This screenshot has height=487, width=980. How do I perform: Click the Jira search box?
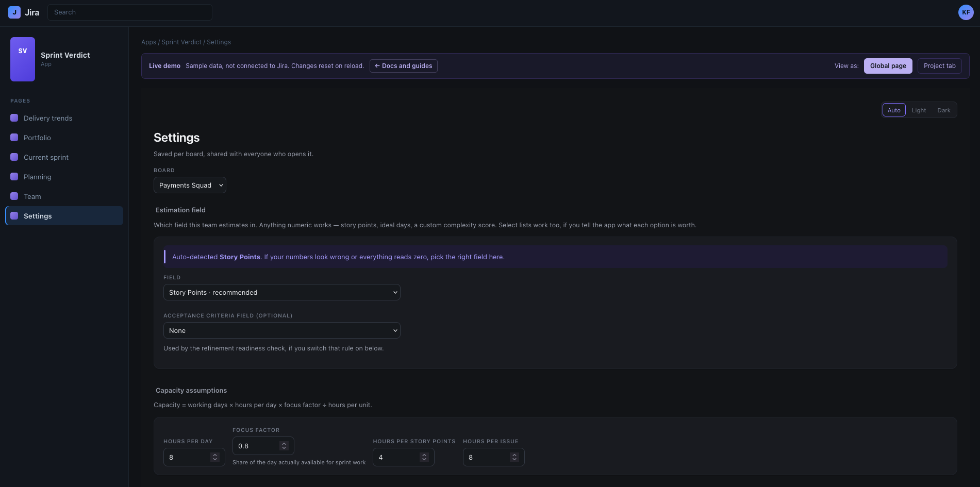(130, 12)
